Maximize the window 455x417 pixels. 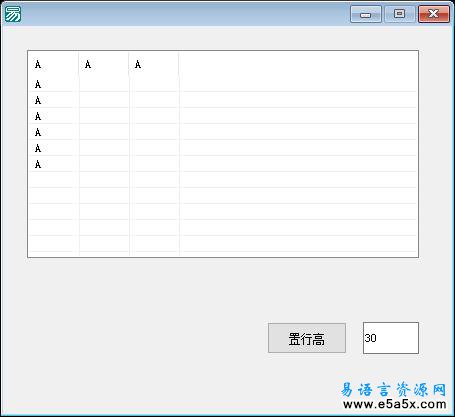400,14
